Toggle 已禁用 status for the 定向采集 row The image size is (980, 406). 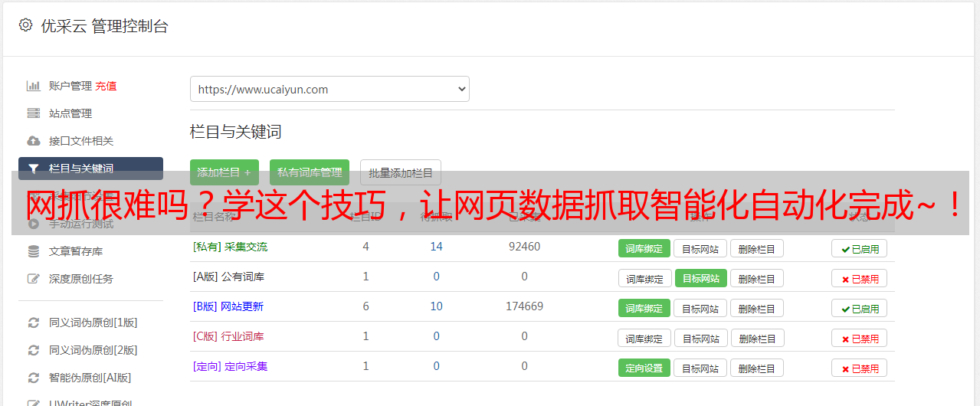pos(860,368)
